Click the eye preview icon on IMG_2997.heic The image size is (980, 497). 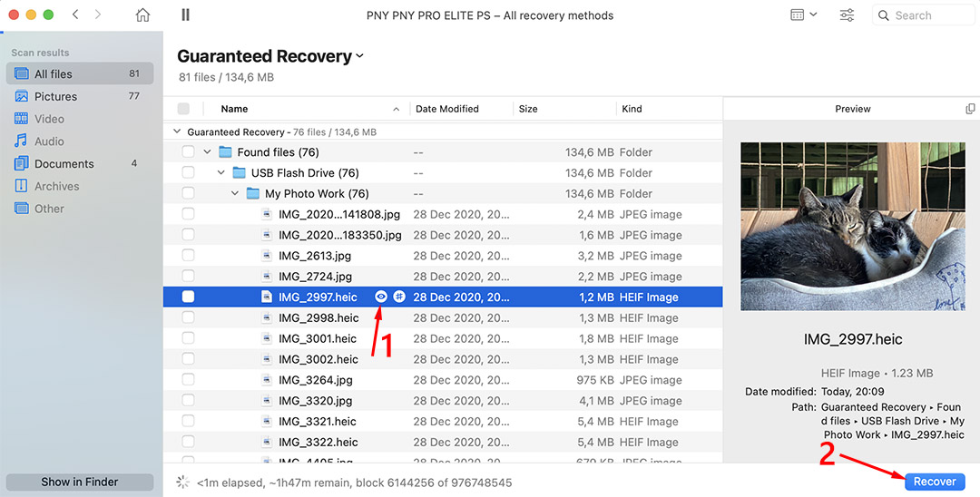[381, 297]
